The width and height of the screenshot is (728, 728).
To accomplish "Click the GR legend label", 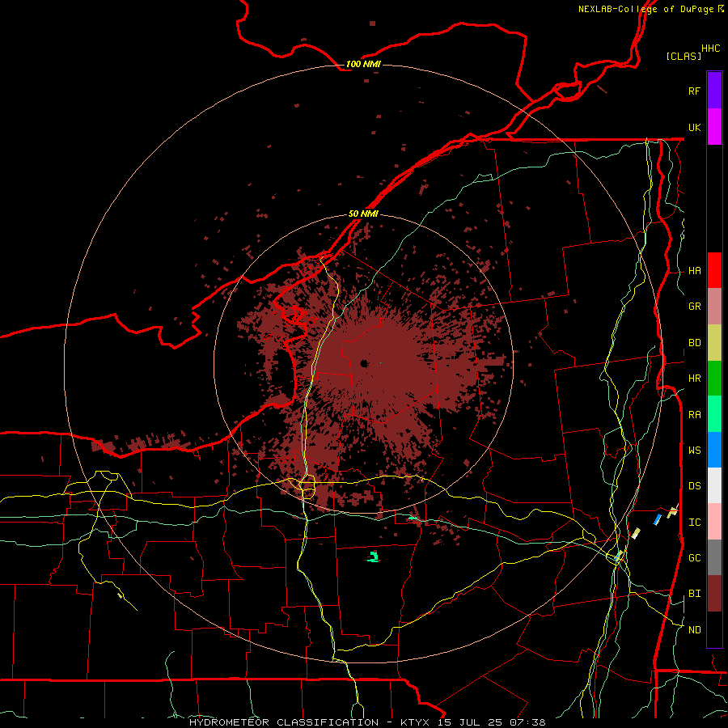I will pyautogui.click(x=695, y=307).
